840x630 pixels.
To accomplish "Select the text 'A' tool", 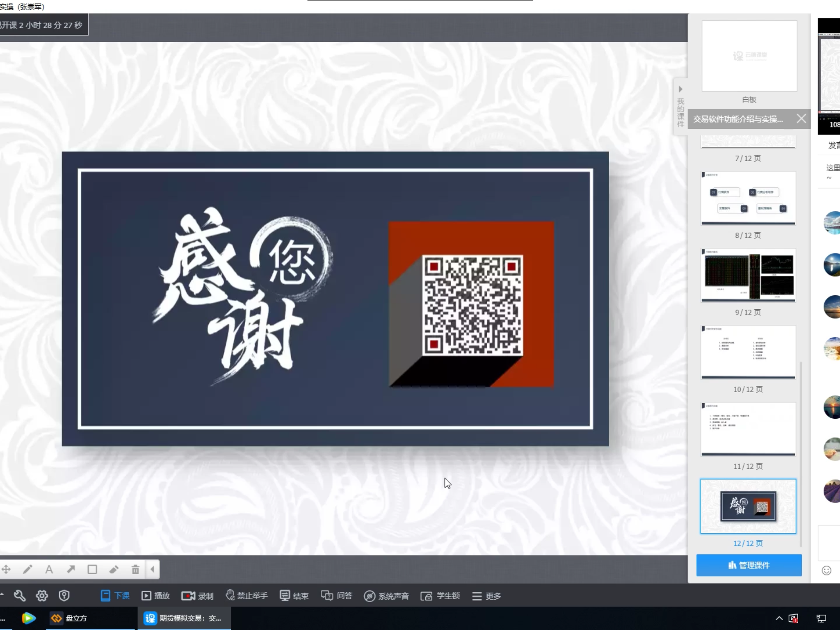I will [49, 569].
